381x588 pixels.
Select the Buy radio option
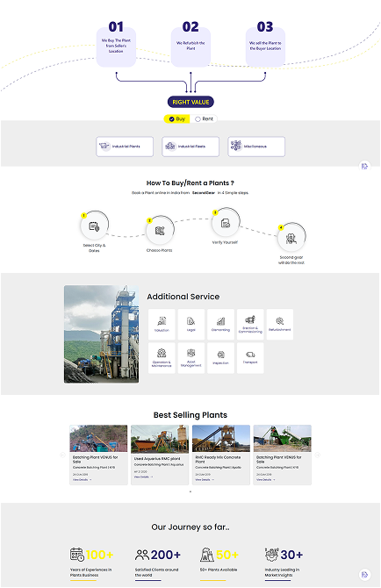tap(177, 118)
